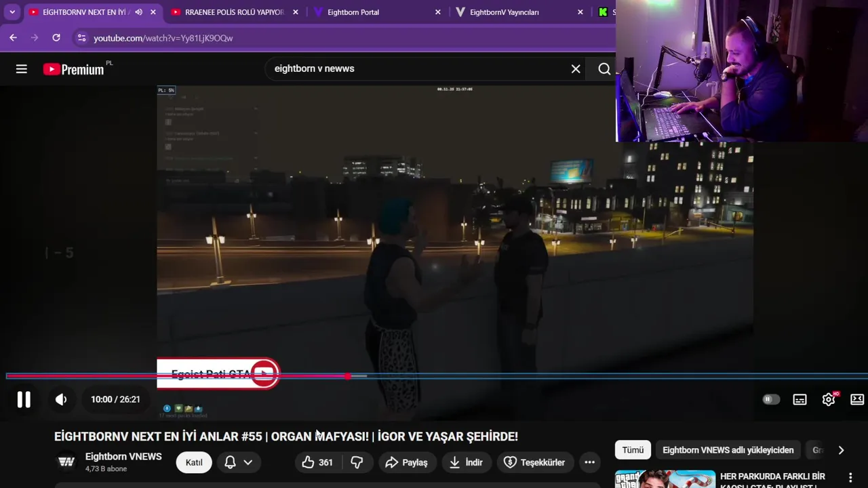Open options menu for the HER PARKURDA video
Image resolution: width=868 pixels, height=488 pixels.
(x=850, y=478)
